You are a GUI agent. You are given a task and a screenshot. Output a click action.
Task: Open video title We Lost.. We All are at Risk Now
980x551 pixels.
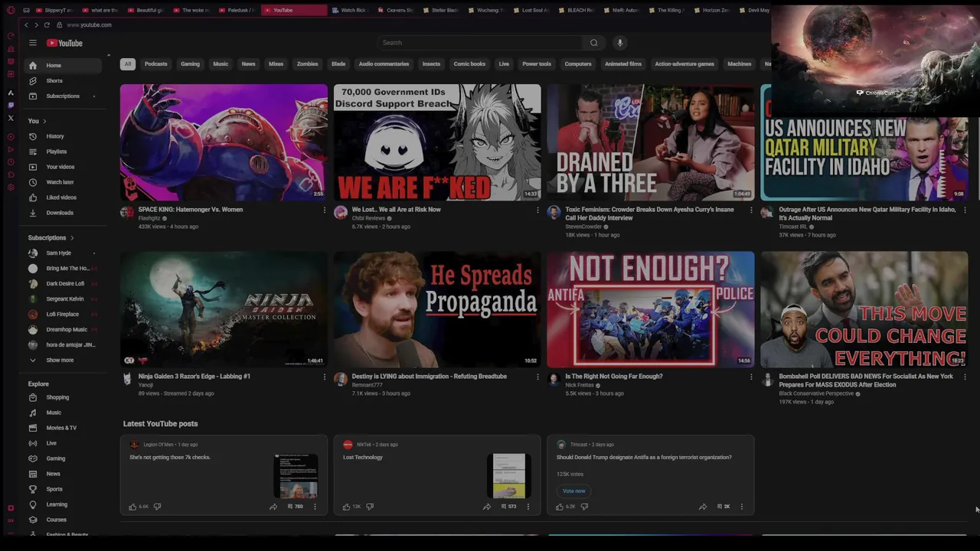[x=396, y=210]
